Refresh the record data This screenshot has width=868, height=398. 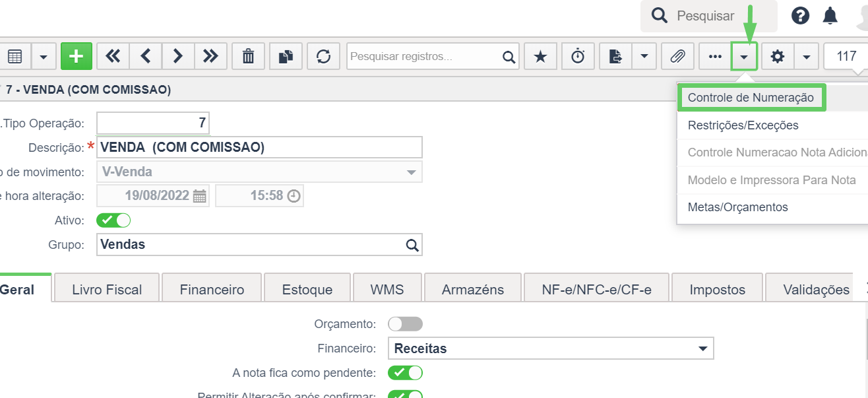[323, 56]
